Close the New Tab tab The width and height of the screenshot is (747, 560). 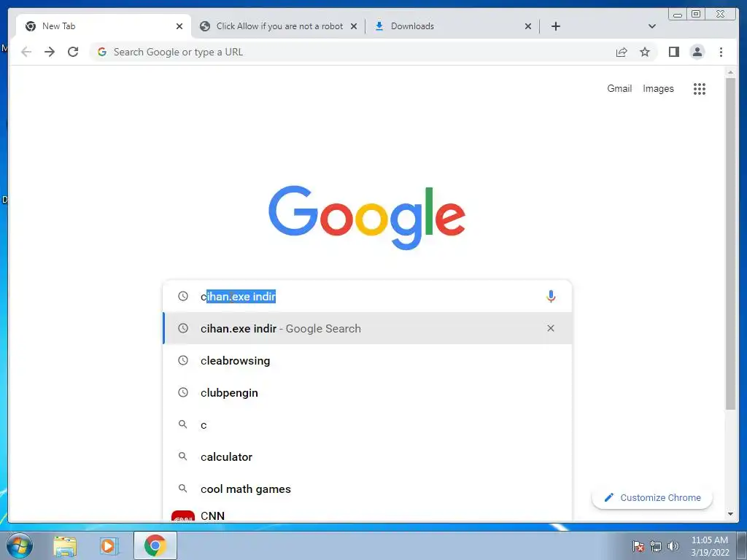point(179,26)
